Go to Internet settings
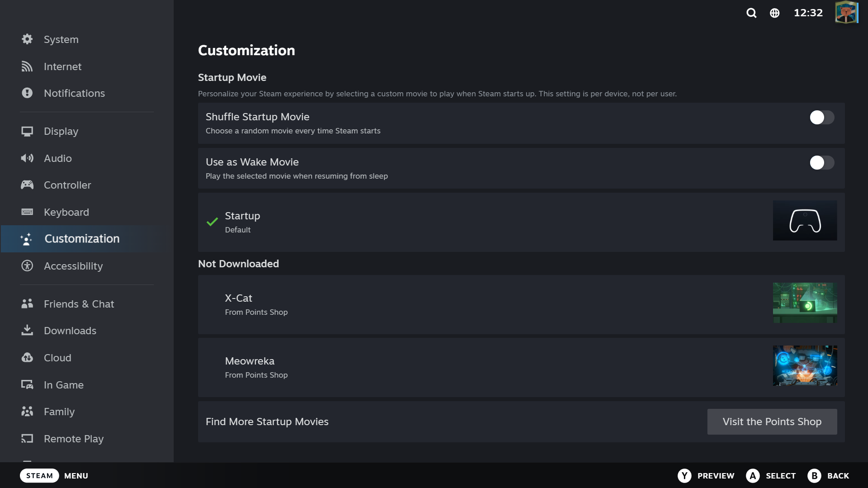Viewport: 868px width, 488px height. pos(62,66)
